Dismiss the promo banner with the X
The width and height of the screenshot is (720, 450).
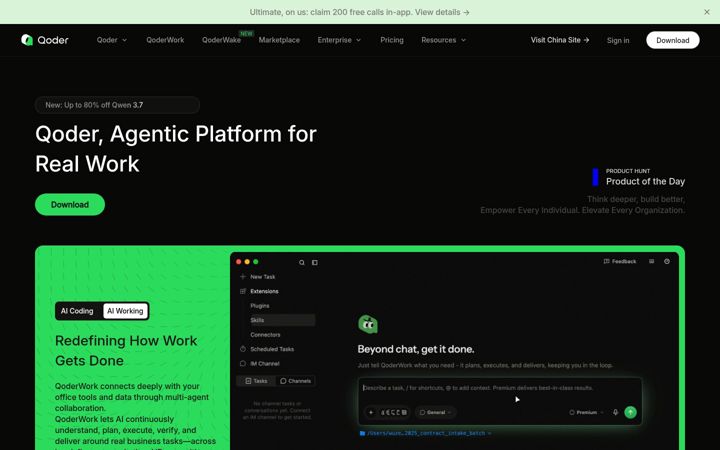click(x=707, y=12)
